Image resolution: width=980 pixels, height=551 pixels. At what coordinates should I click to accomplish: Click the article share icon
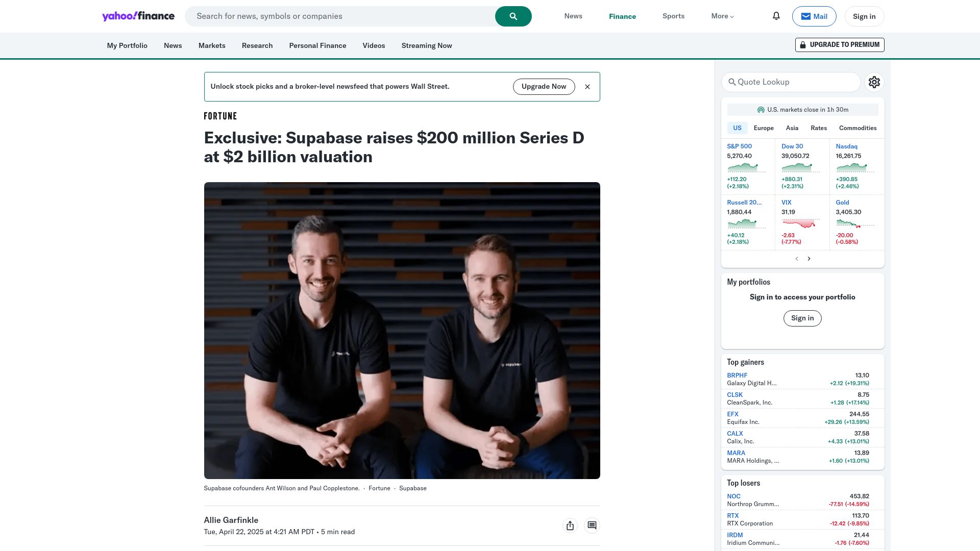pyautogui.click(x=570, y=525)
